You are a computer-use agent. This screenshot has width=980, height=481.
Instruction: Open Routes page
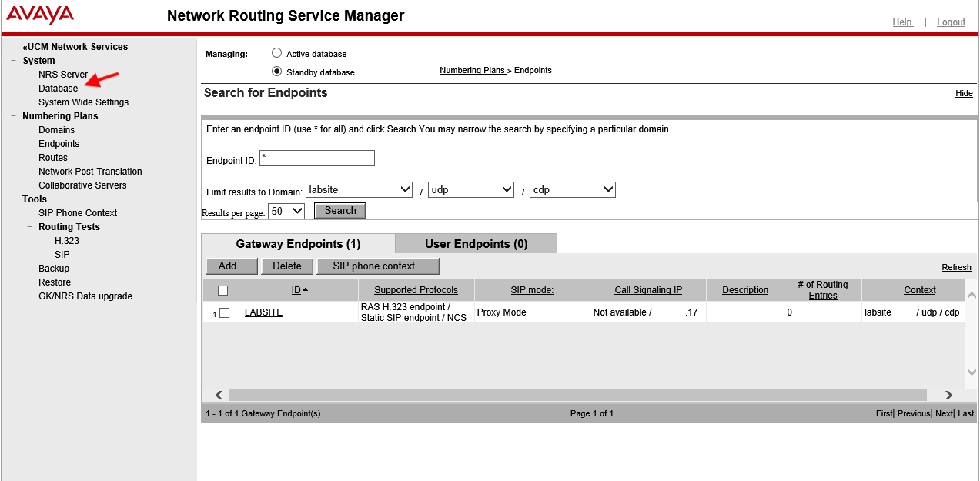(x=53, y=158)
